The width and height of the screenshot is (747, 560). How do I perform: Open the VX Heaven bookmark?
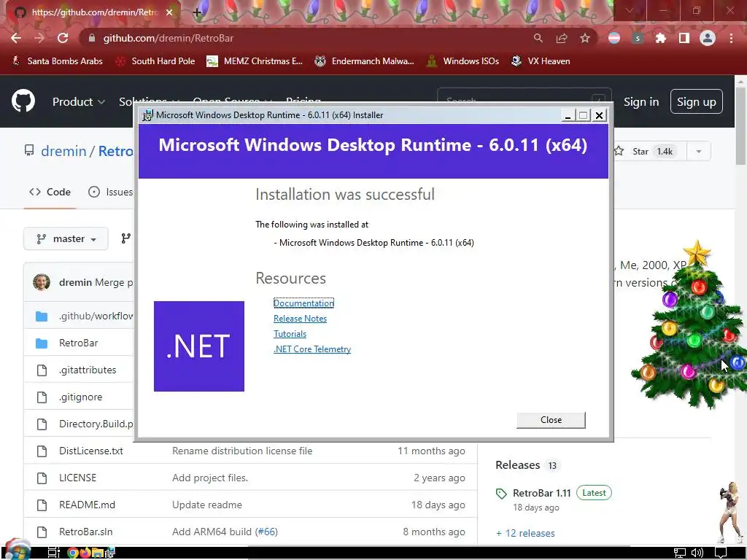[541, 61]
